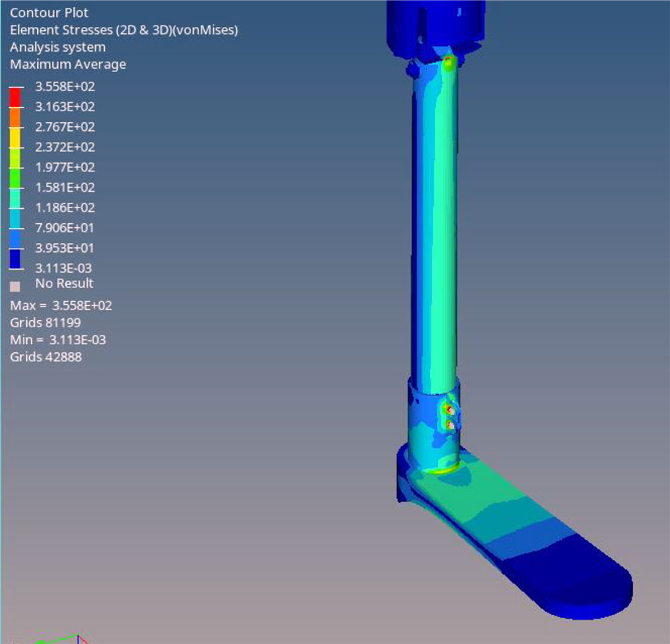Select the Element Stresses vonMises header text
The width and height of the screenshot is (670, 644).
click(x=124, y=30)
